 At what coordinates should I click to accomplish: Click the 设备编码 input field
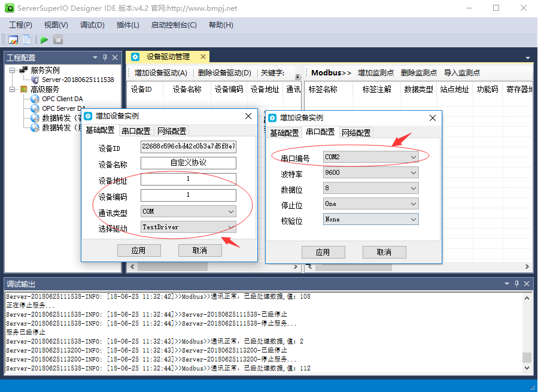click(189, 195)
